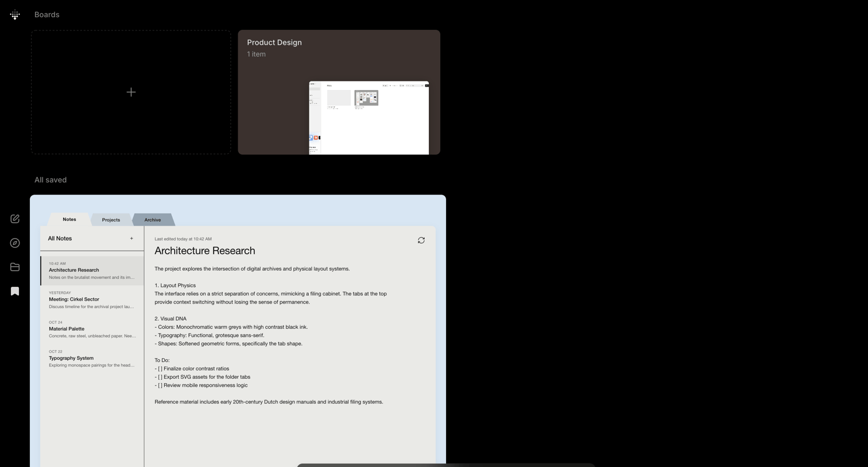Screen dimensions: 868x467
Task: Switch to the Projects tab
Action: (x=111, y=220)
